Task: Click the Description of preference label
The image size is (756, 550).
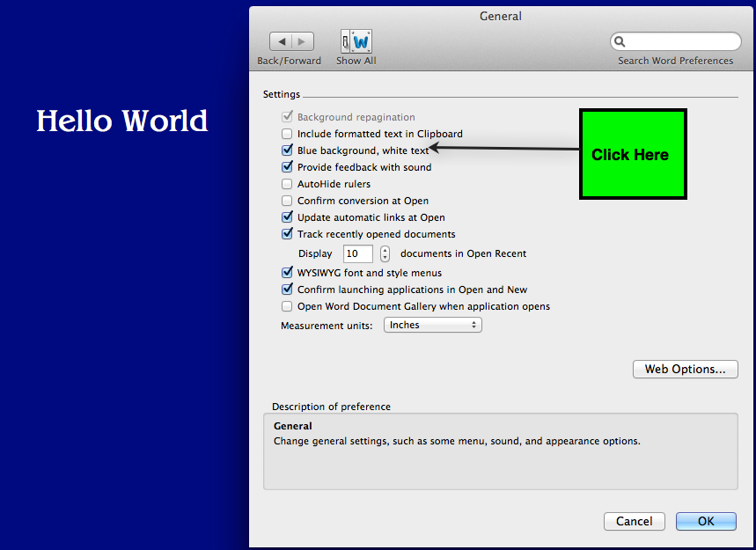Action: point(331,407)
